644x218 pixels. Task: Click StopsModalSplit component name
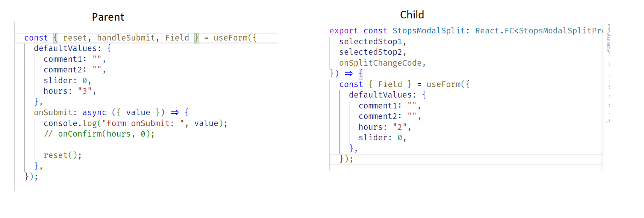tap(429, 31)
